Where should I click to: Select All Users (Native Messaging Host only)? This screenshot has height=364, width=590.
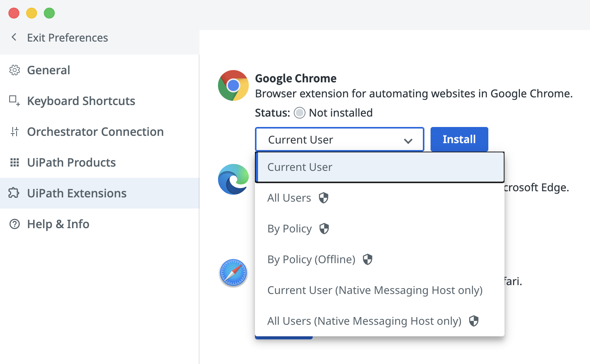[380, 321]
